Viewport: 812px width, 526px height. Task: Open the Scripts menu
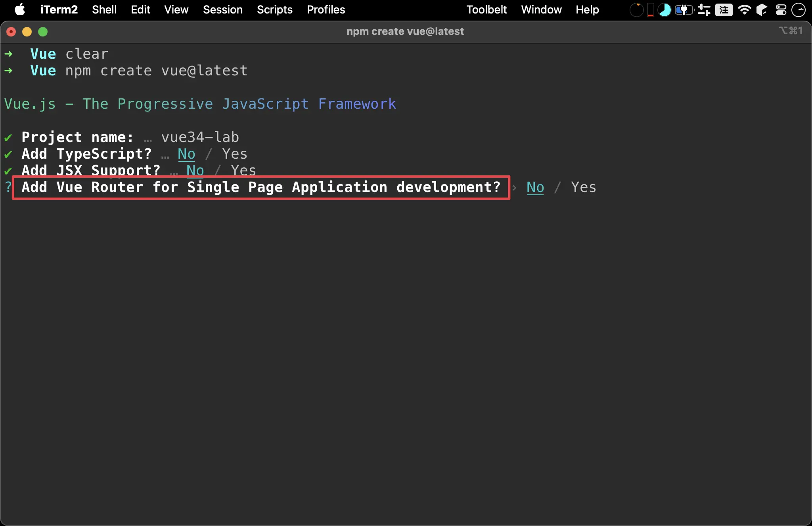point(274,10)
